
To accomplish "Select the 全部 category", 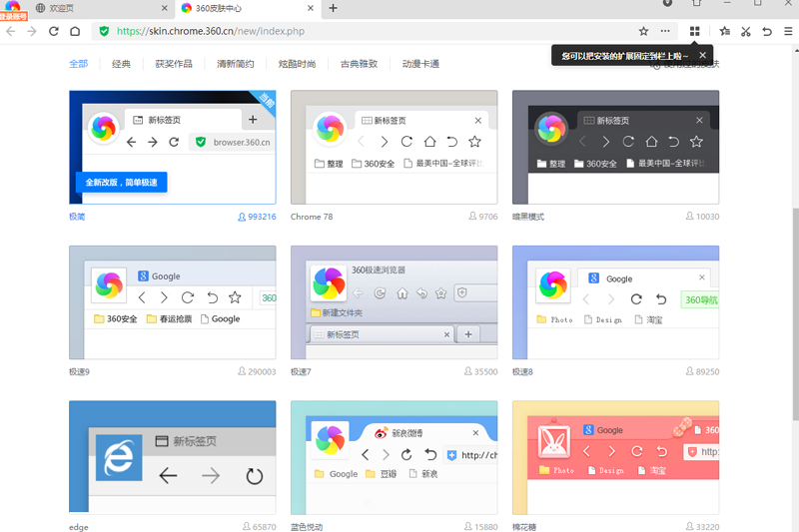I will (79, 64).
